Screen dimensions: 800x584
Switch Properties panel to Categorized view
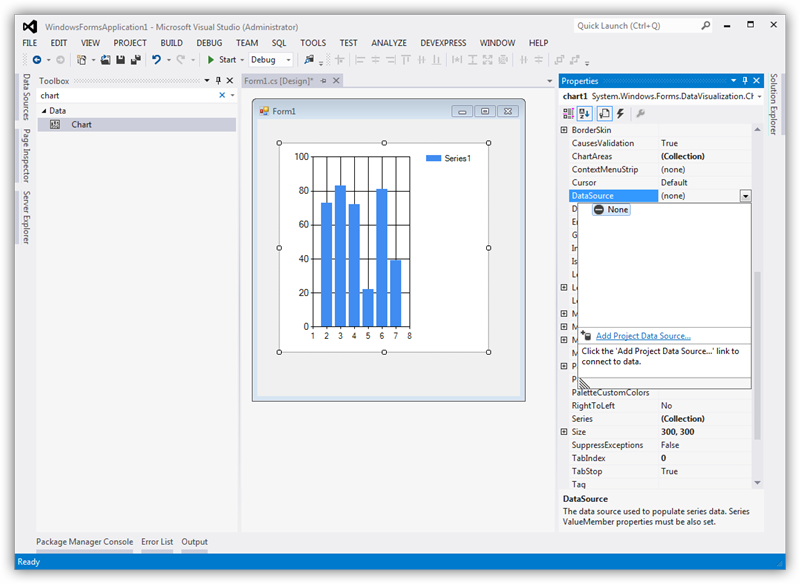point(568,113)
